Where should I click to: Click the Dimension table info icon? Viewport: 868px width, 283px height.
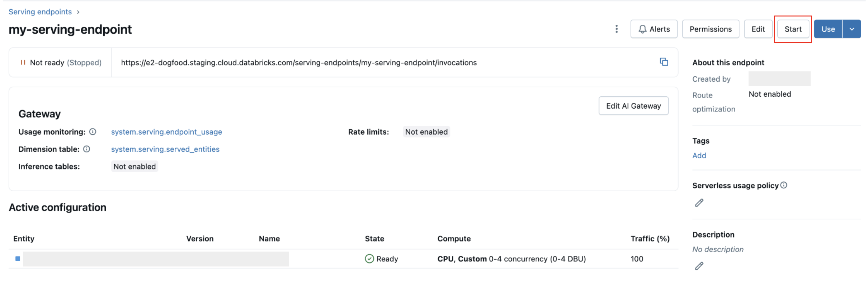86,149
